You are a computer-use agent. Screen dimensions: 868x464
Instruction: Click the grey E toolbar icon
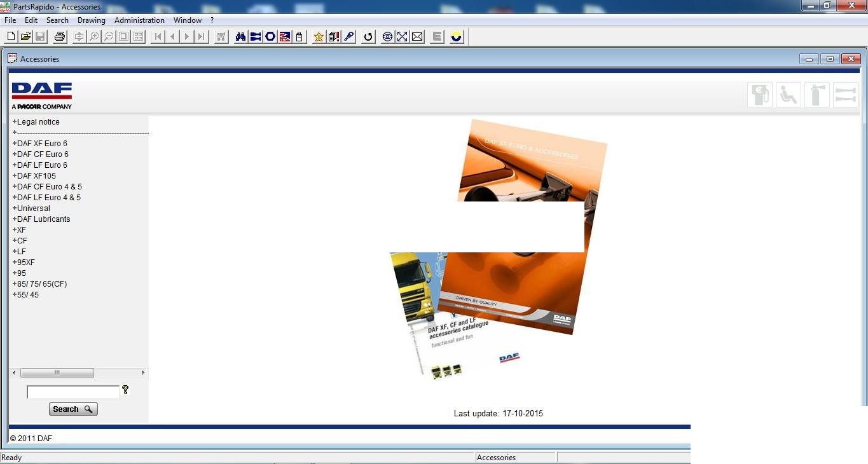click(x=437, y=37)
